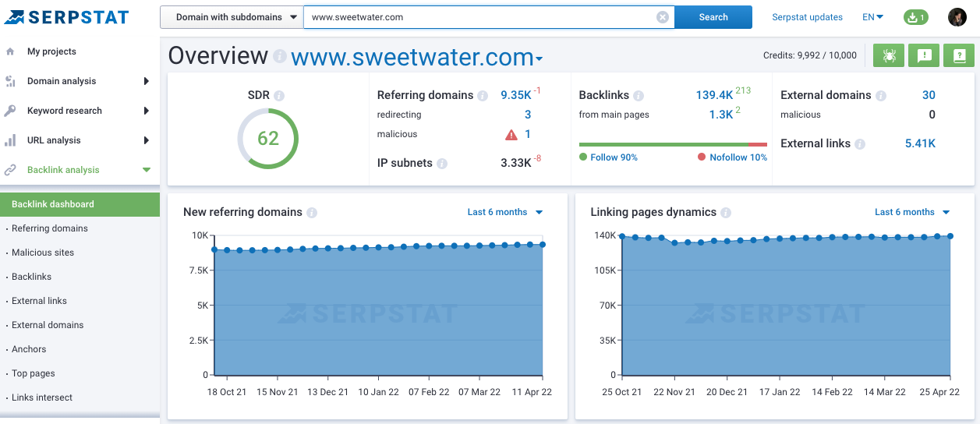Open Top pages submenu item

pyautogui.click(x=34, y=373)
